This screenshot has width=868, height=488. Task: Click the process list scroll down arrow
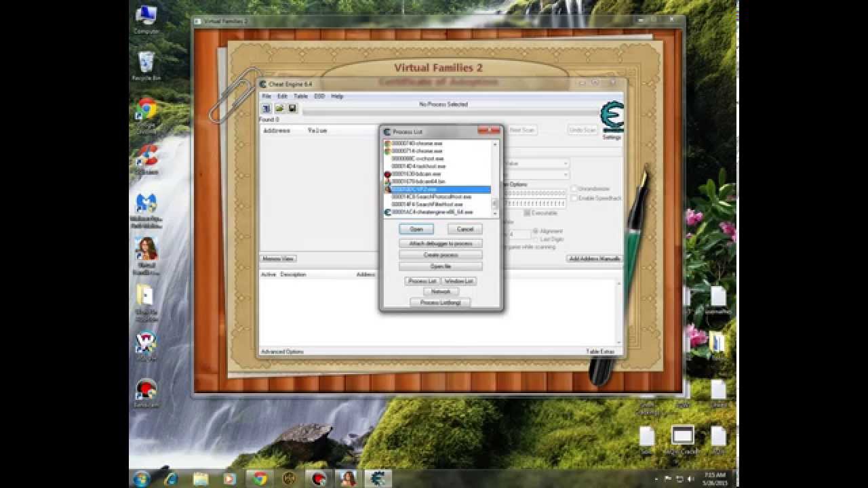(x=495, y=213)
